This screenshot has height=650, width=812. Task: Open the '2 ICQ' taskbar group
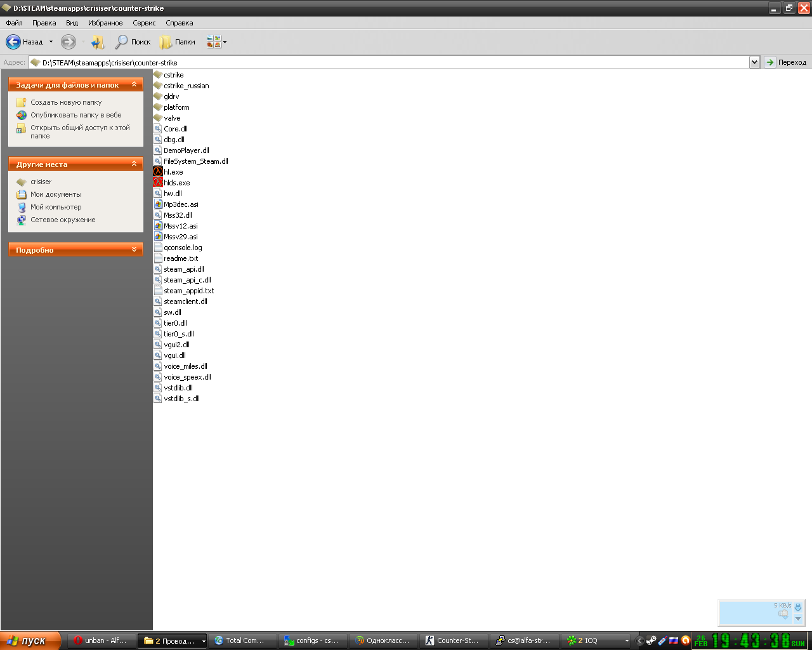click(596, 640)
